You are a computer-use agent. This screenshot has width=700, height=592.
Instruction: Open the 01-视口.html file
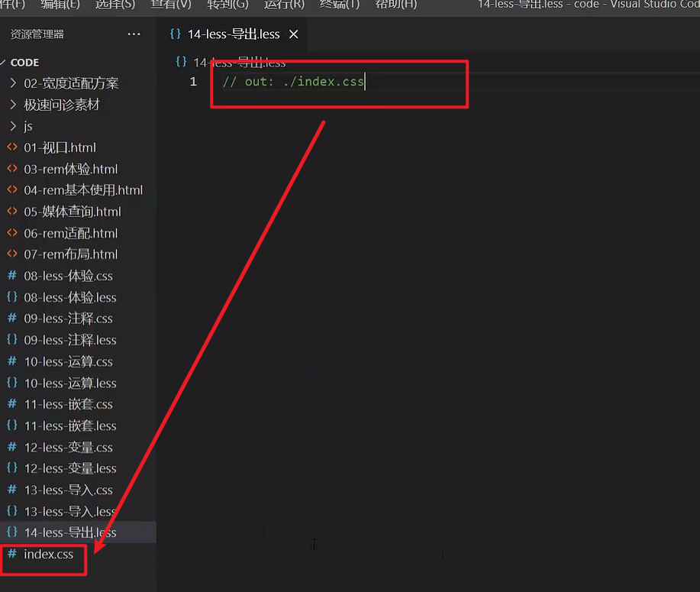coord(60,147)
